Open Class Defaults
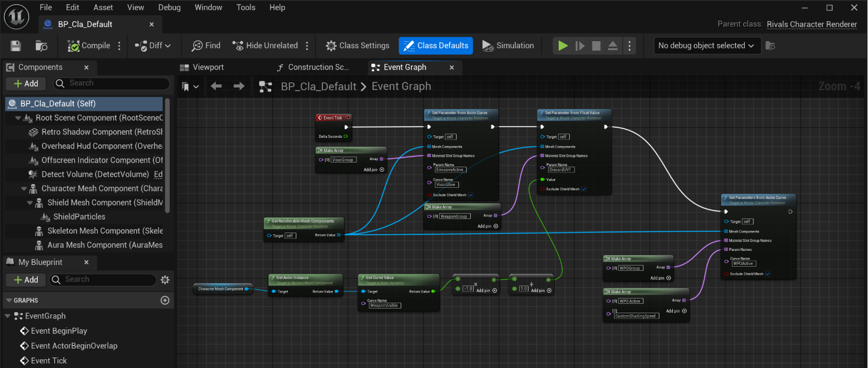This screenshot has height=368, width=868. (436, 45)
